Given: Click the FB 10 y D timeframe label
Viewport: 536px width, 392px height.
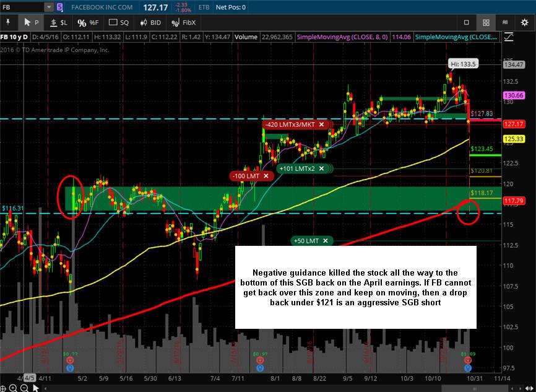Looking at the screenshot, I should coord(14,37).
